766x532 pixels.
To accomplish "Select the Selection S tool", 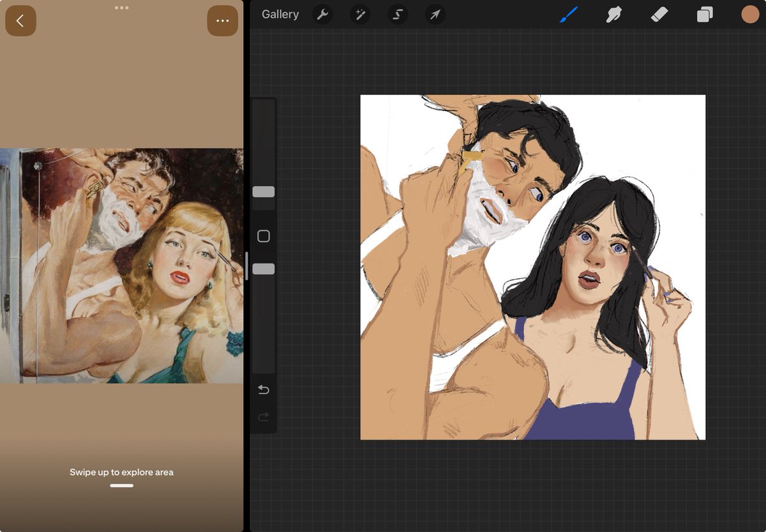I will click(x=397, y=15).
